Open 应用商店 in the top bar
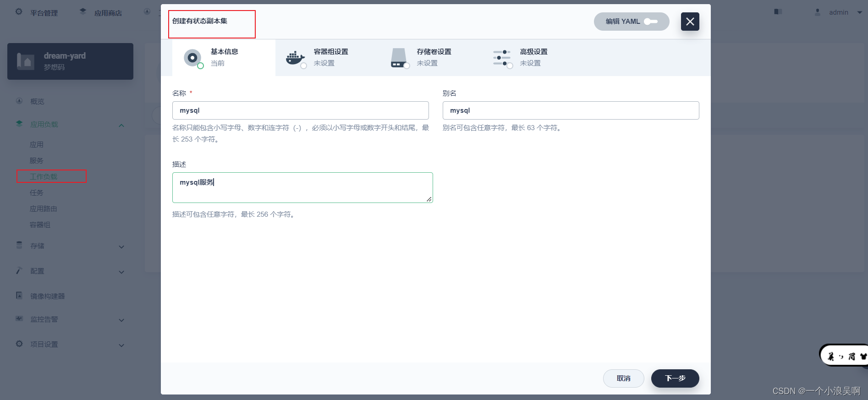The image size is (868, 400). 108,13
